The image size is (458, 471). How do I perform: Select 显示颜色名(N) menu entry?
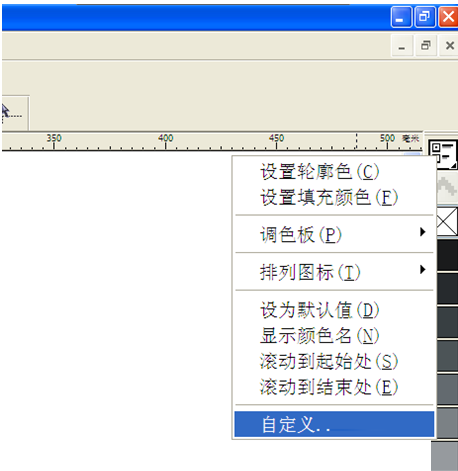pos(334,335)
